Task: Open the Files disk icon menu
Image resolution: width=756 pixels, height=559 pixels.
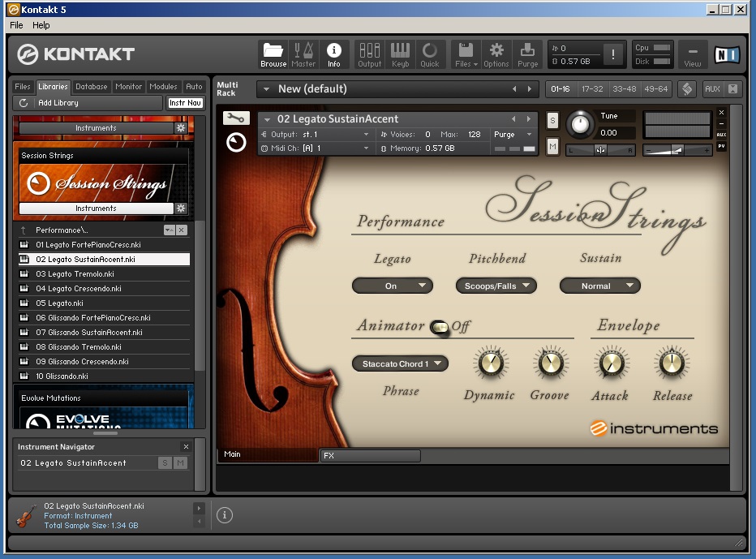Action: 465,54
